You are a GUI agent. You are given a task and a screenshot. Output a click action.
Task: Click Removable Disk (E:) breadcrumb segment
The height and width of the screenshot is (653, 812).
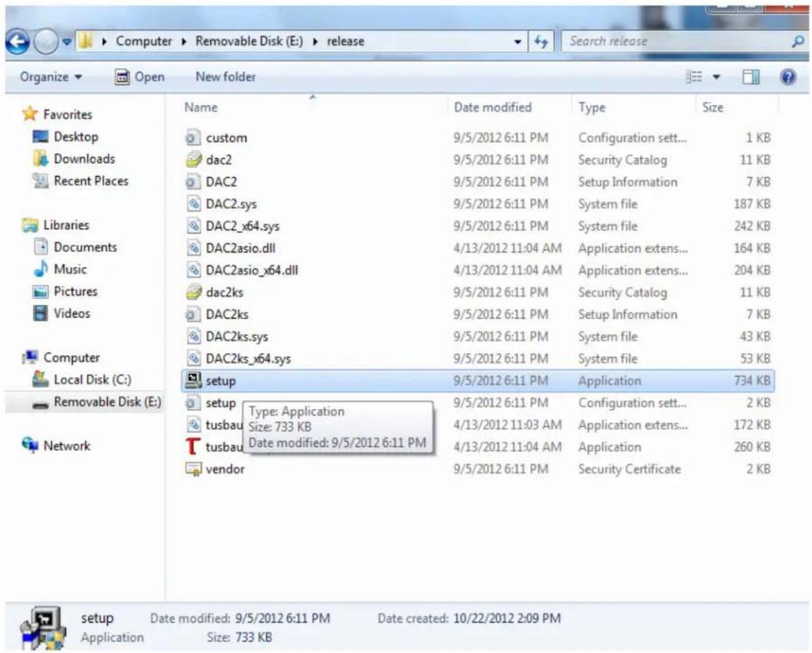249,41
